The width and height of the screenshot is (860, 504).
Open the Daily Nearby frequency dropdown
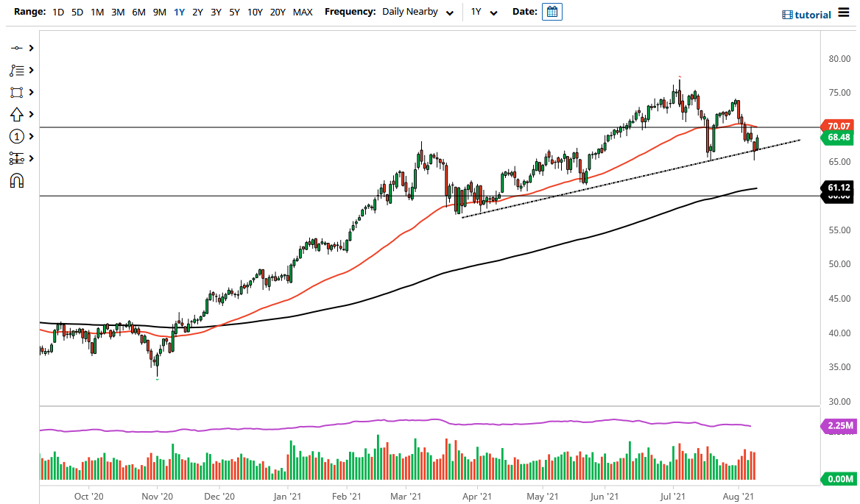[x=417, y=12]
